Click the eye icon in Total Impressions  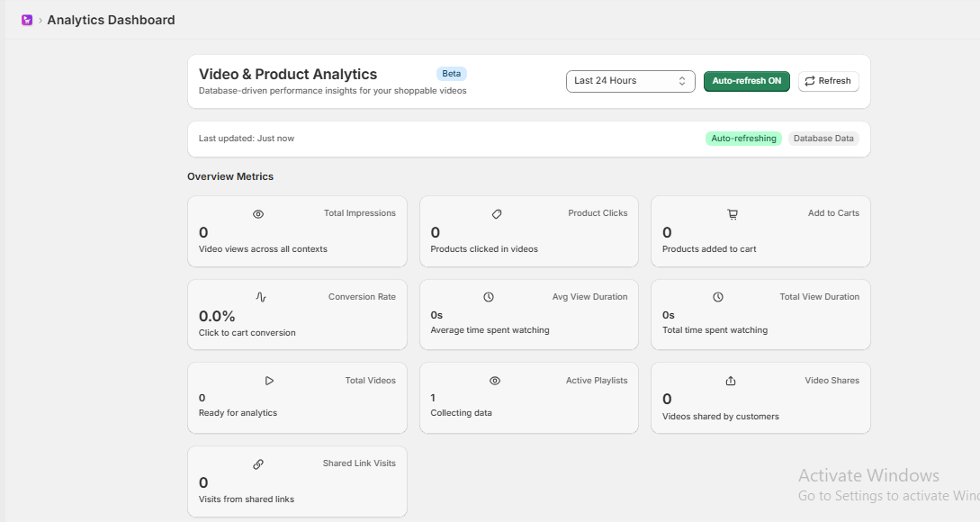tap(258, 214)
